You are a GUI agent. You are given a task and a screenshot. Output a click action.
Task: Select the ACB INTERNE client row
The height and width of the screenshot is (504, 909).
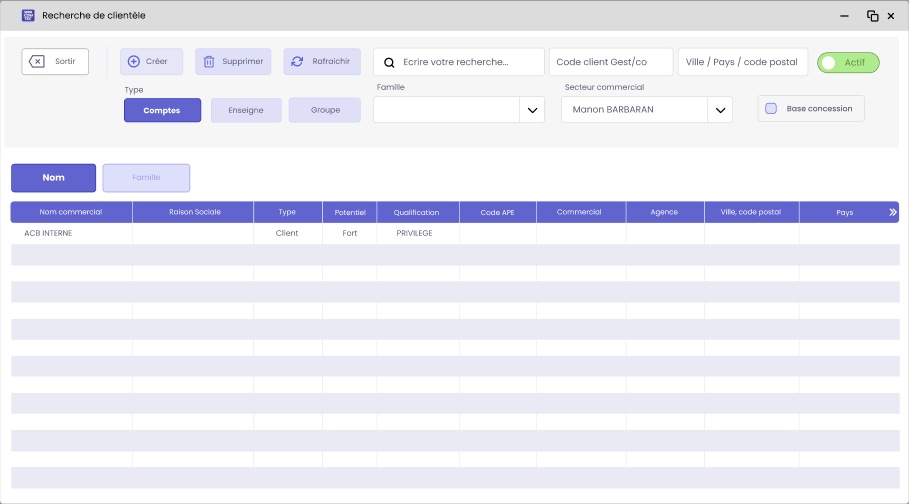click(48, 233)
